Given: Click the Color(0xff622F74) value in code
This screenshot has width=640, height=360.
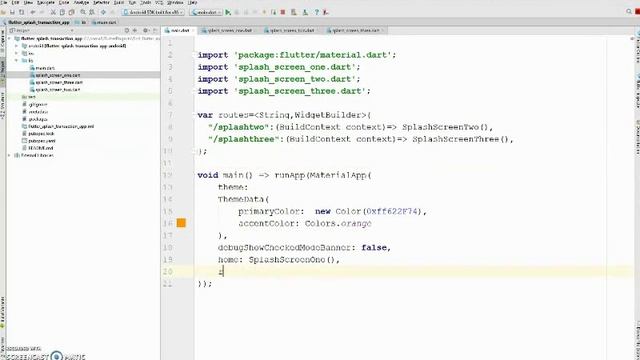Looking at the screenshot, I should click(379, 211).
